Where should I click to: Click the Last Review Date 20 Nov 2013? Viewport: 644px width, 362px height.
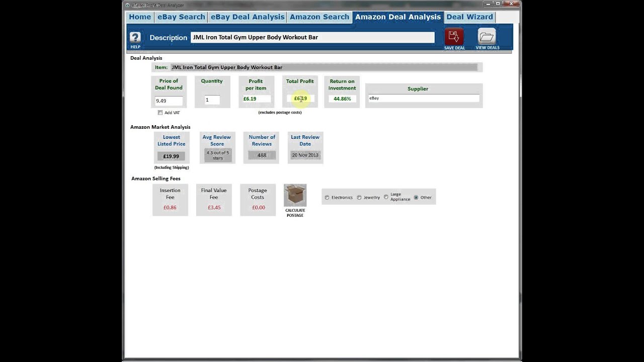tap(305, 155)
